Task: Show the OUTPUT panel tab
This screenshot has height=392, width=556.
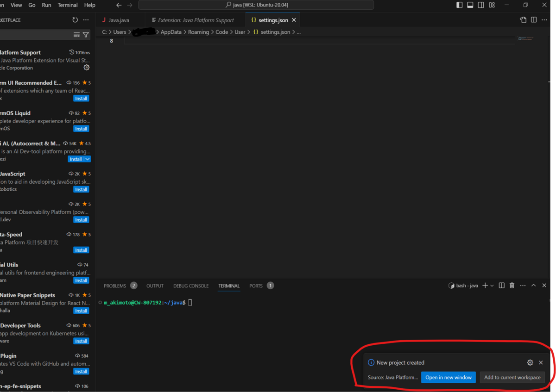Action: point(155,286)
